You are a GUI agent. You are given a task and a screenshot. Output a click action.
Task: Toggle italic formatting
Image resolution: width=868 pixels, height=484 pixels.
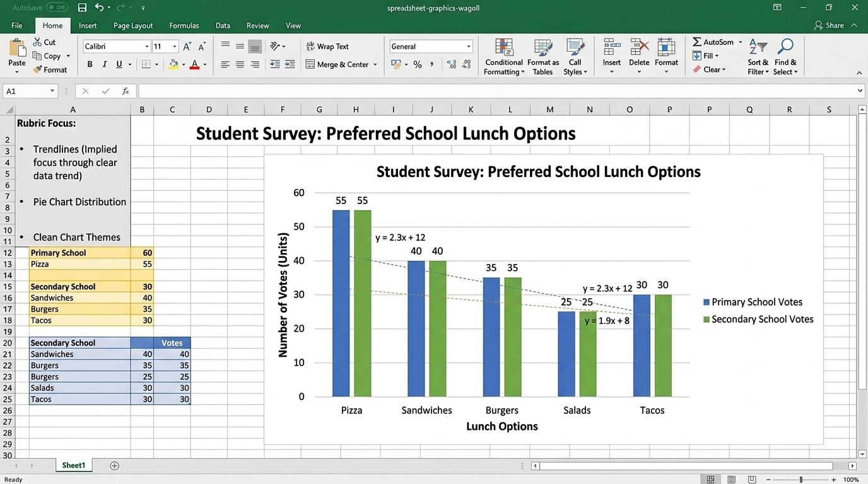pos(105,64)
